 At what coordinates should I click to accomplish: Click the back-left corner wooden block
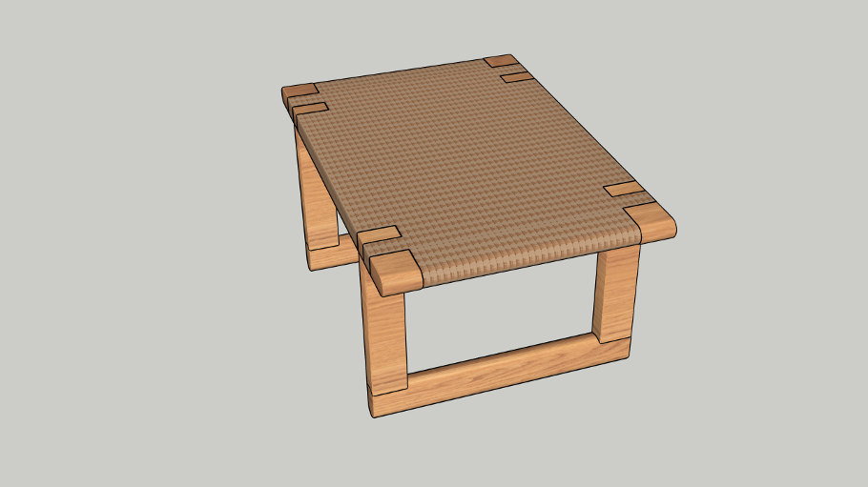[x=300, y=91]
